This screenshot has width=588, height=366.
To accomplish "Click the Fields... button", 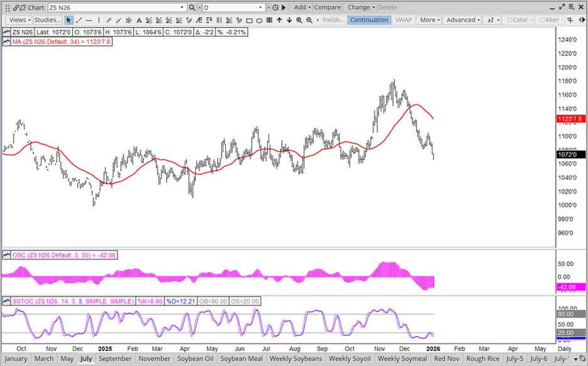I will pos(334,20).
